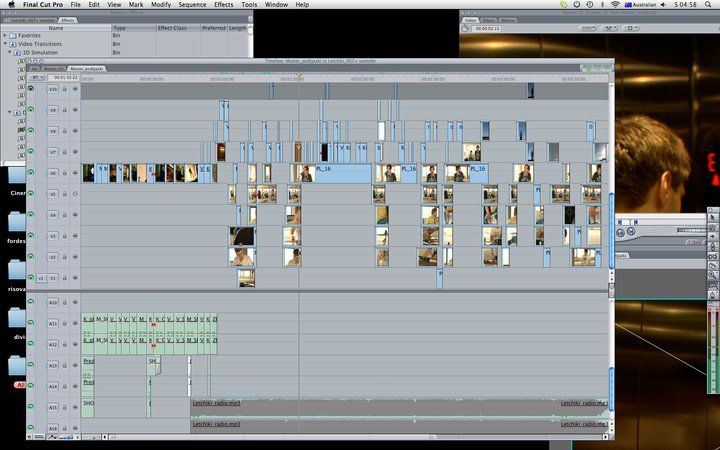720x450 pixels.
Task: Toggle audibility of audio track A10
Action: [31, 302]
